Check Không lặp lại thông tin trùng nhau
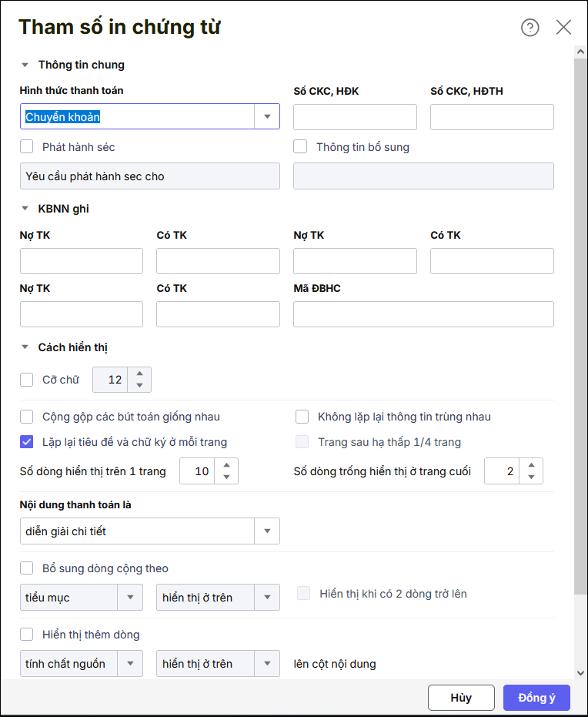This screenshot has width=588, height=717. (302, 417)
